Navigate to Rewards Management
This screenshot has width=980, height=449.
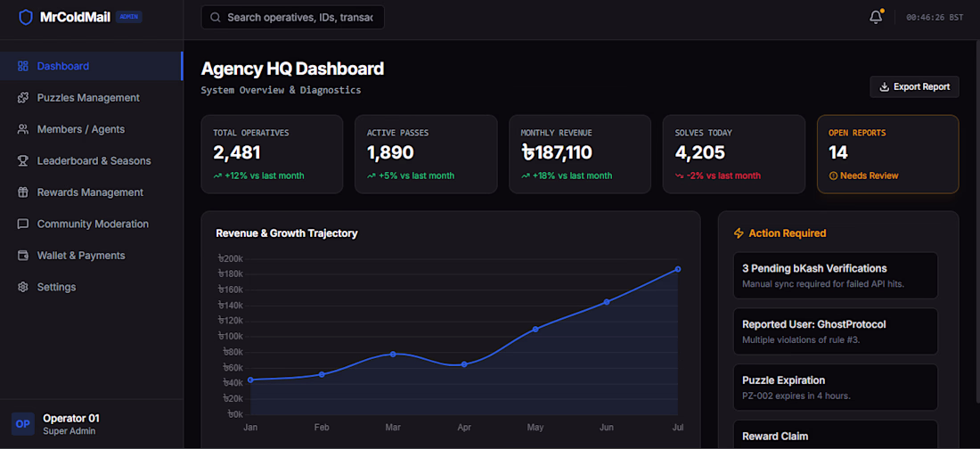(91, 192)
